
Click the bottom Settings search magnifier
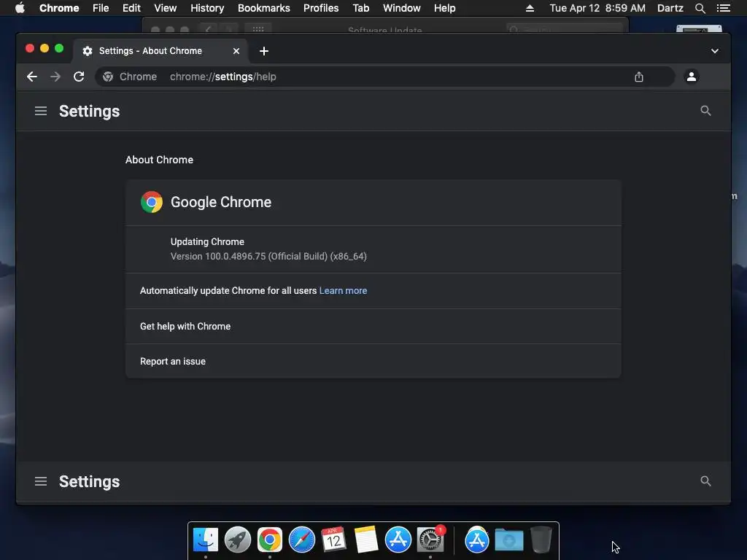tap(705, 481)
